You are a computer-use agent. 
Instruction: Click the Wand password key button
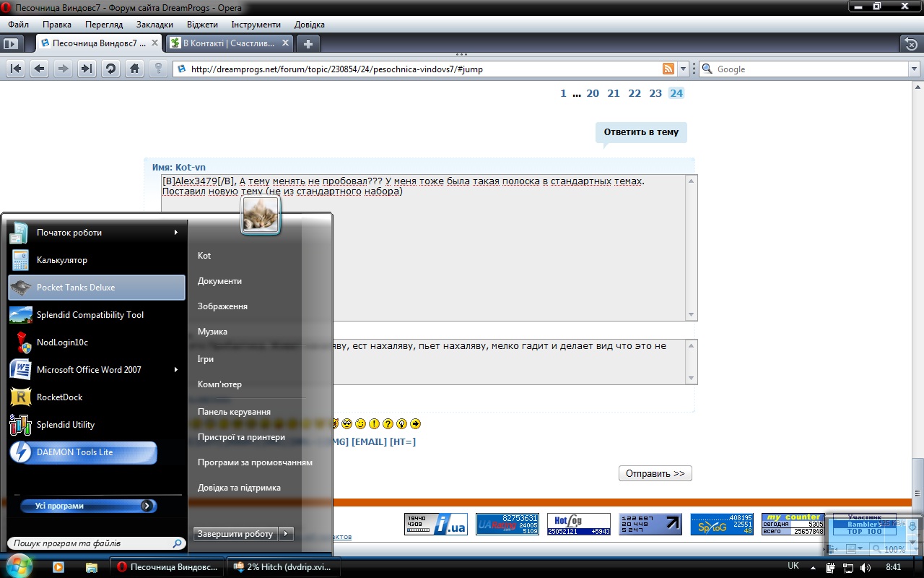click(158, 69)
